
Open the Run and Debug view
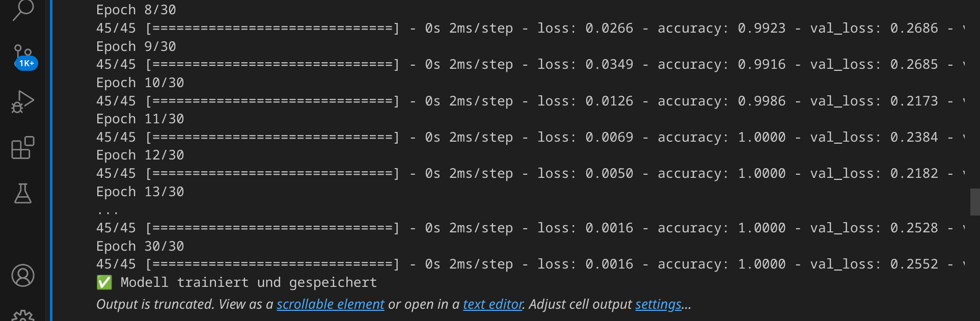tap(23, 102)
